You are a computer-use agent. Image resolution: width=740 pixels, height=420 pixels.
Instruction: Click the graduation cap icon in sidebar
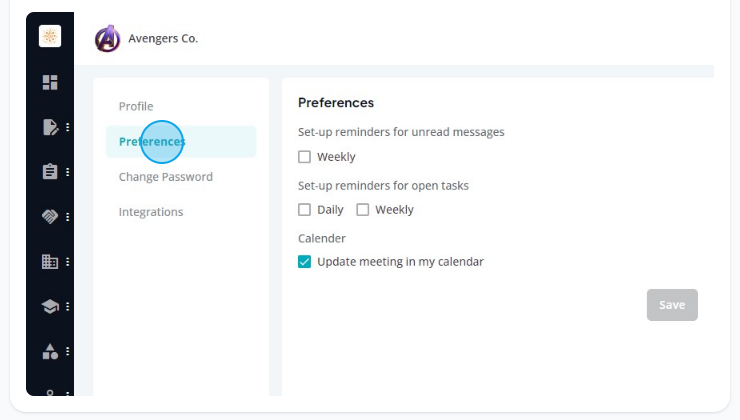(x=50, y=306)
